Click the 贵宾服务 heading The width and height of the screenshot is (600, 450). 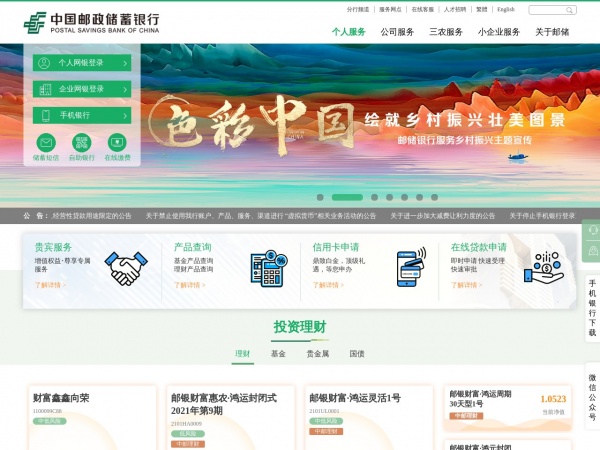[x=53, y=247]
